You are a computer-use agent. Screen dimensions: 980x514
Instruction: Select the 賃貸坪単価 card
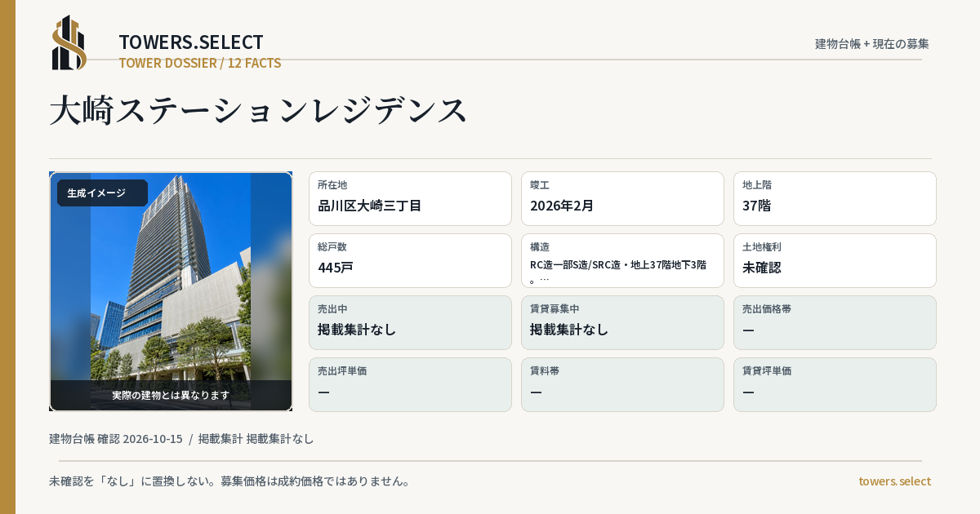tap(835, 384)
